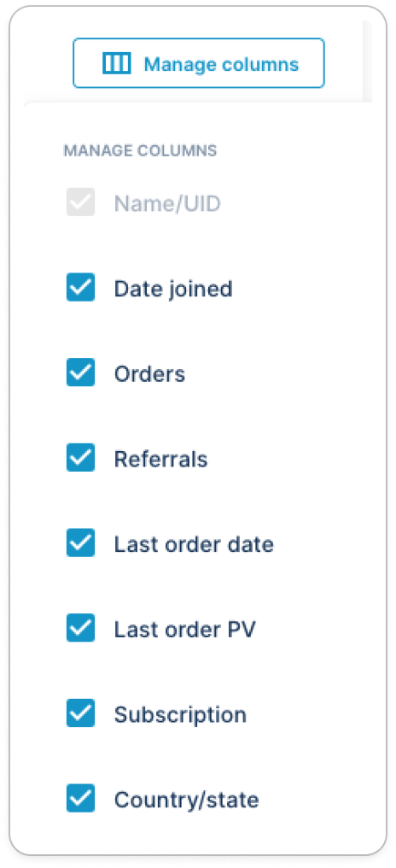
Task: Disable the Last order date checkbox
Action: [81, 543]
